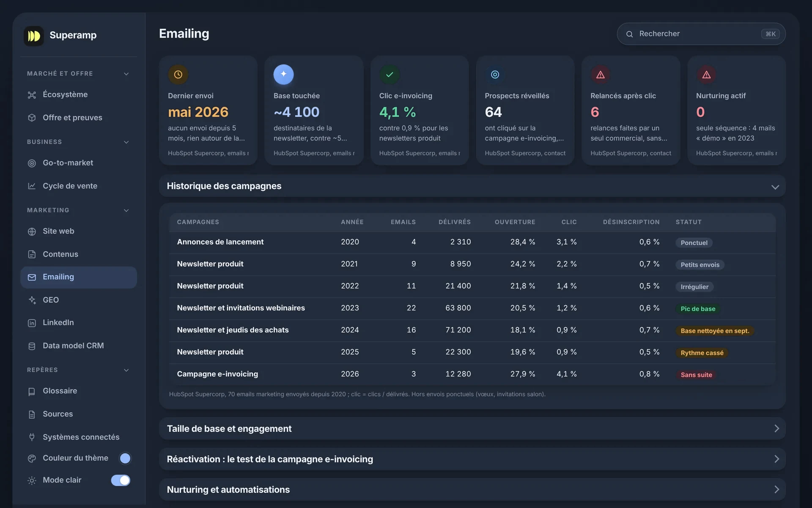
Task: Click the Ponctuel status badge
Action: click(694, 243)
